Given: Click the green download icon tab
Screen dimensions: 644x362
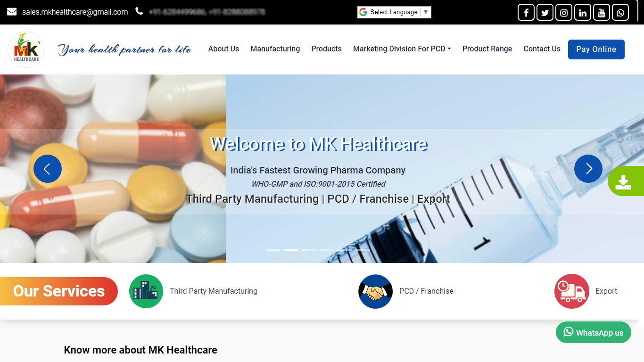Looking at the screenshot, I should tap(626, 181).
